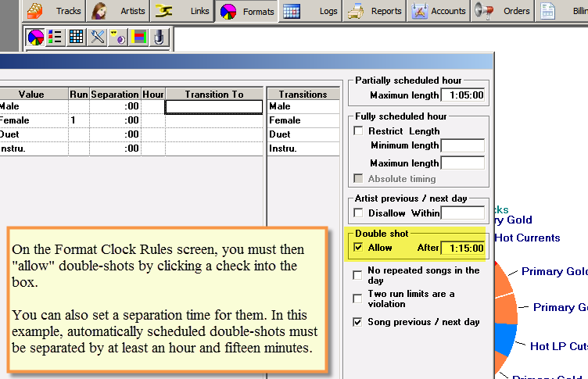Open Accounts section
Viewport: 588px width, 379px height.
439,11
